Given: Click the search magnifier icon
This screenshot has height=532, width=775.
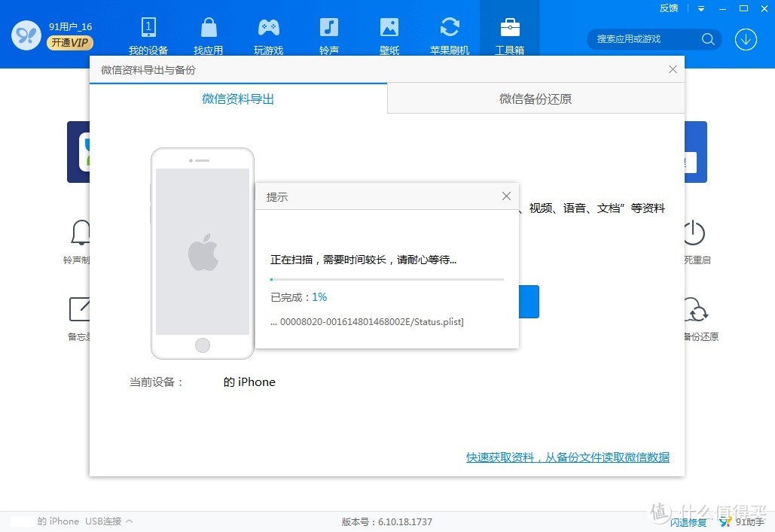Looking at the screenshot, I should pos(708,39).
